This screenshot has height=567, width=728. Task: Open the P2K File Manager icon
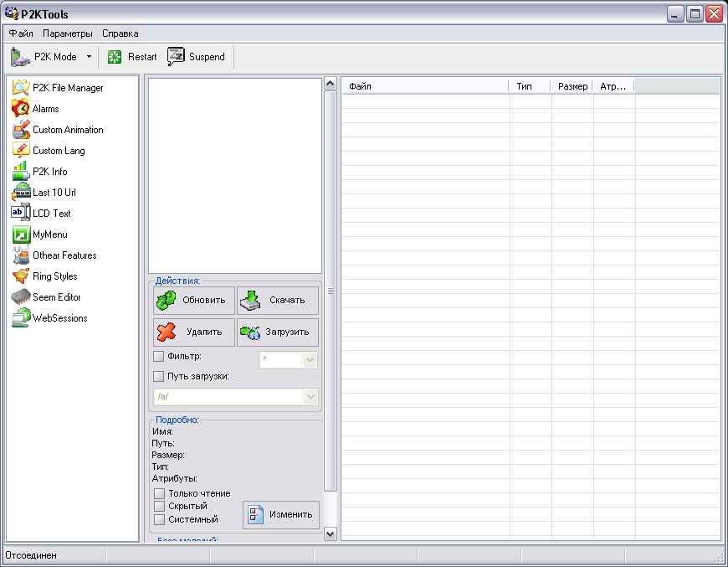[x=21, y=87]
